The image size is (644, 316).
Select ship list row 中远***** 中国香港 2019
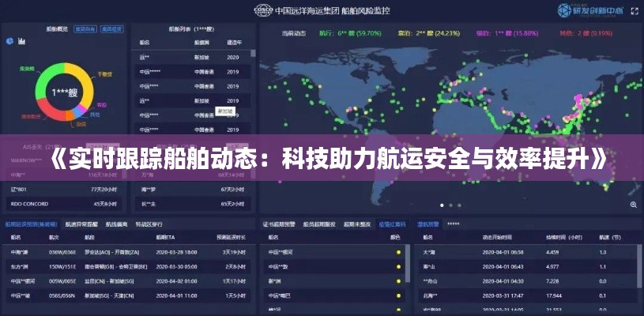point(191,72)
